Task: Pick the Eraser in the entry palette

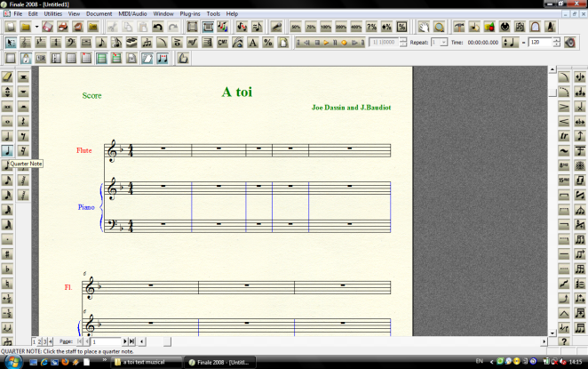Action: (x=7, y=77)
